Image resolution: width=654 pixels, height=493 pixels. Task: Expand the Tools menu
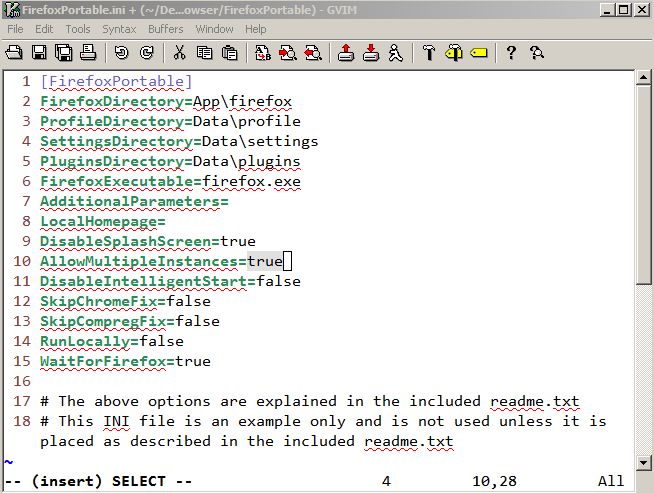click(x=77, y=29)
